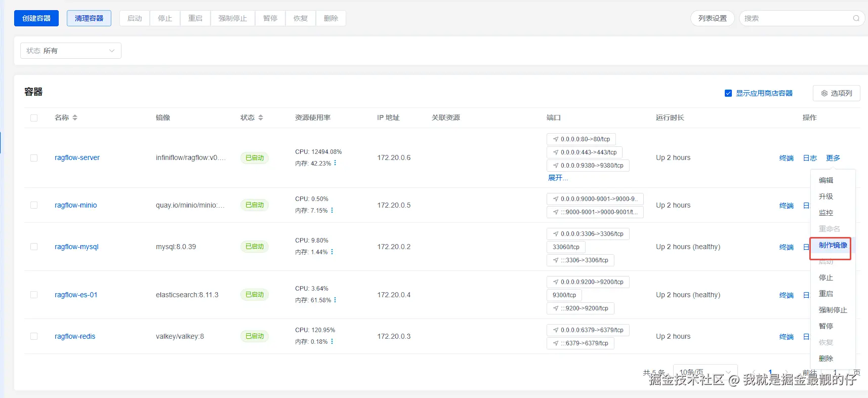Jump to port 0.0.0.0:9200->9200/tcp
This screenshot has height=398, width=868.
588,282
